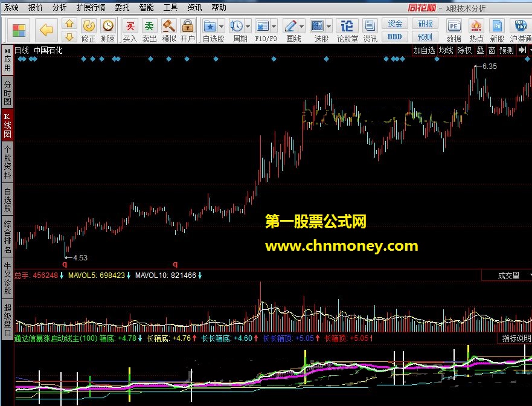Switch to the 分时图 sidebar tab
The height and width of the screenshot is (406, 532).
(7, 92)
